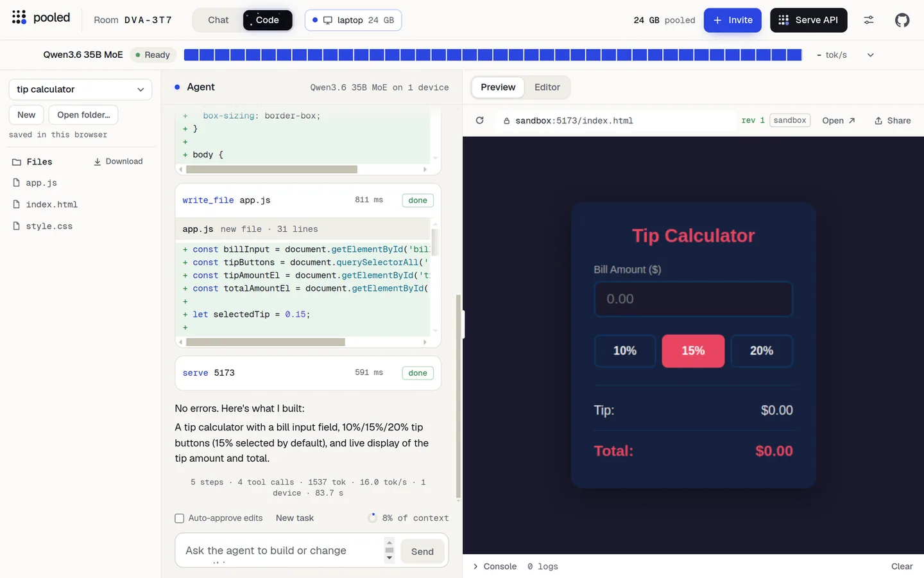Select the 15% tip button
Screen dimensions: 924x578
(693, 351)
